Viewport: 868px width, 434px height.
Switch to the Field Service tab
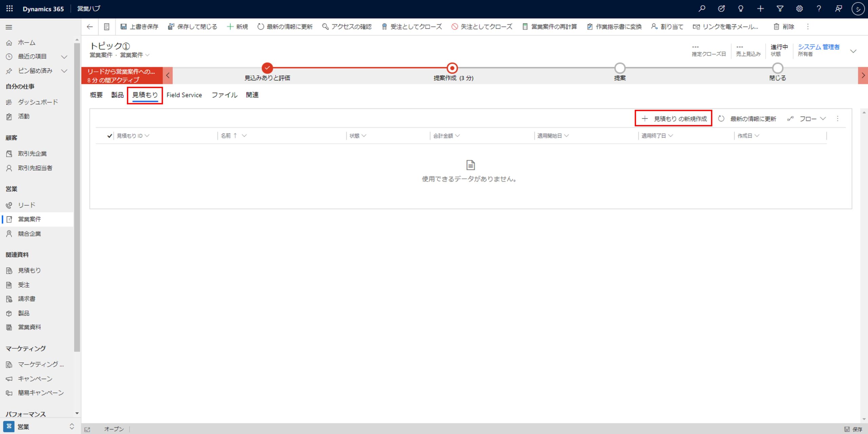point(184,95)
